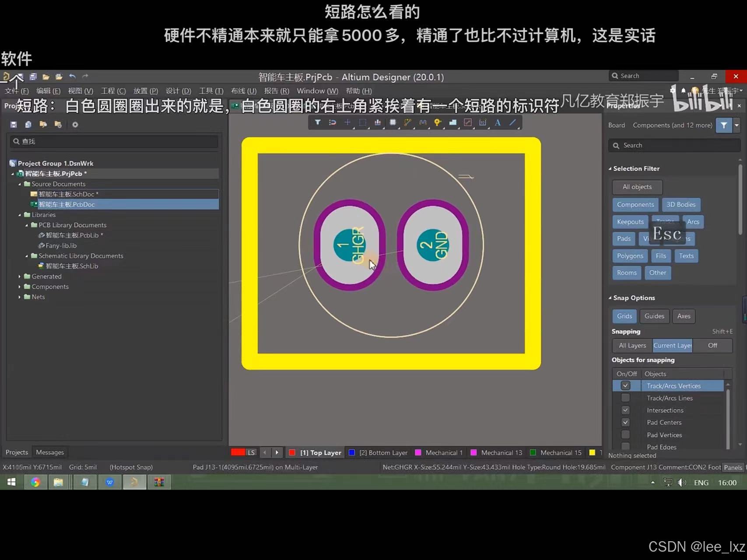Image resolution: width=747 pixels, height=560 pixels.
Task: Toggle the Pad Centers snapping checkbox
Action: tap(625, 423)
